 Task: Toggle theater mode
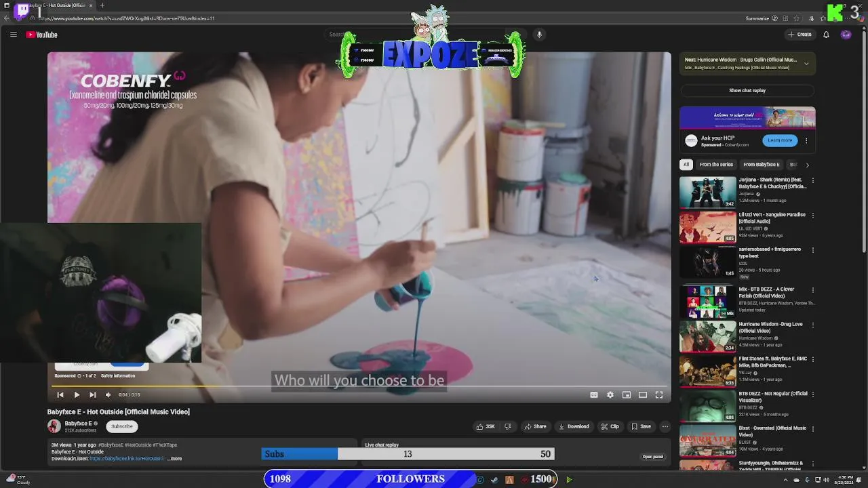coord(643,394)
